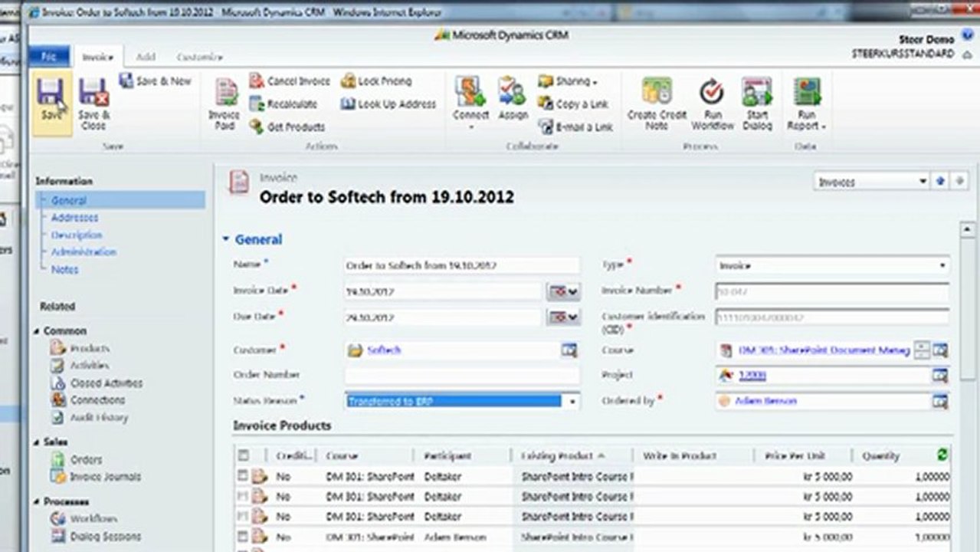
Task: Collapse the Sales group in the sidebar
Action: click(x=38, y=442)
